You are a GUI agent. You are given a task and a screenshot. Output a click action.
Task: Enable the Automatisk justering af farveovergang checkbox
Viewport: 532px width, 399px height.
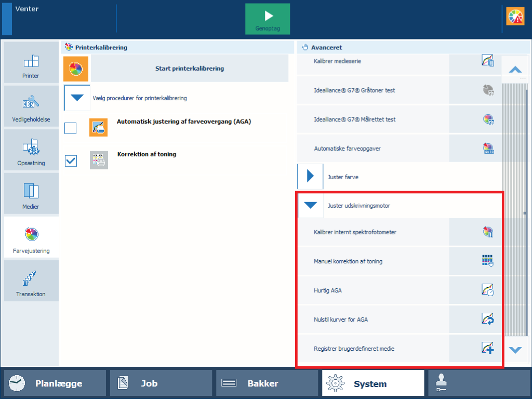coord(71,128)
